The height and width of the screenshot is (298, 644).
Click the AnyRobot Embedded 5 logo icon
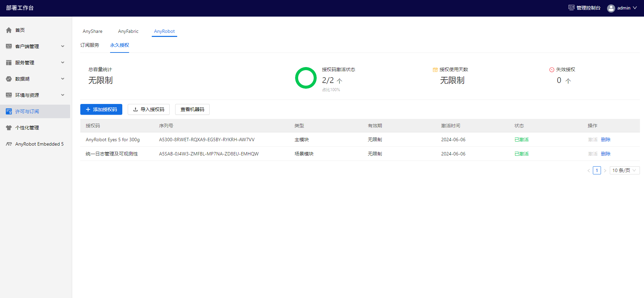tap(9, 144)
